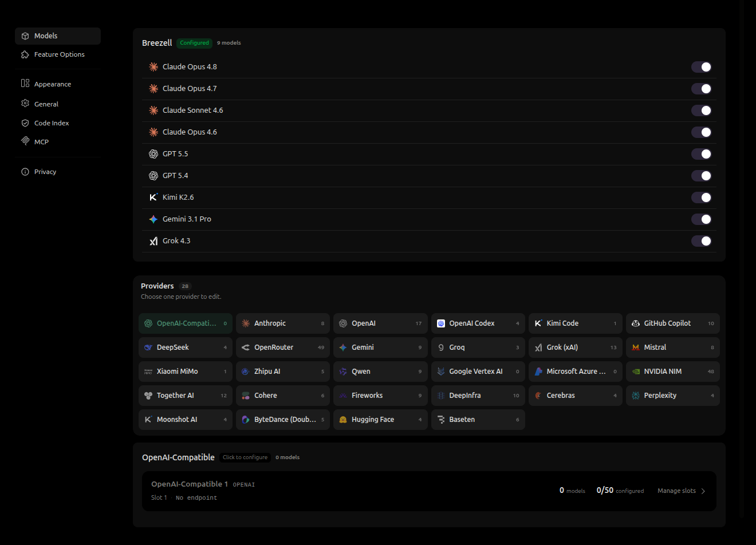756x545 pixels.
Task: Click the Gemini 3.1 Pro model name
Action: 187,219
